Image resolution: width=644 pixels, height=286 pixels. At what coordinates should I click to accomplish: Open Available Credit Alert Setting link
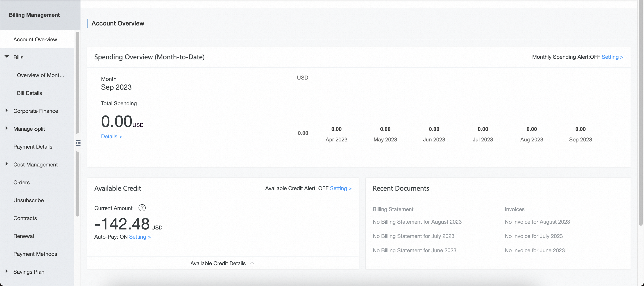pos(341,188)
